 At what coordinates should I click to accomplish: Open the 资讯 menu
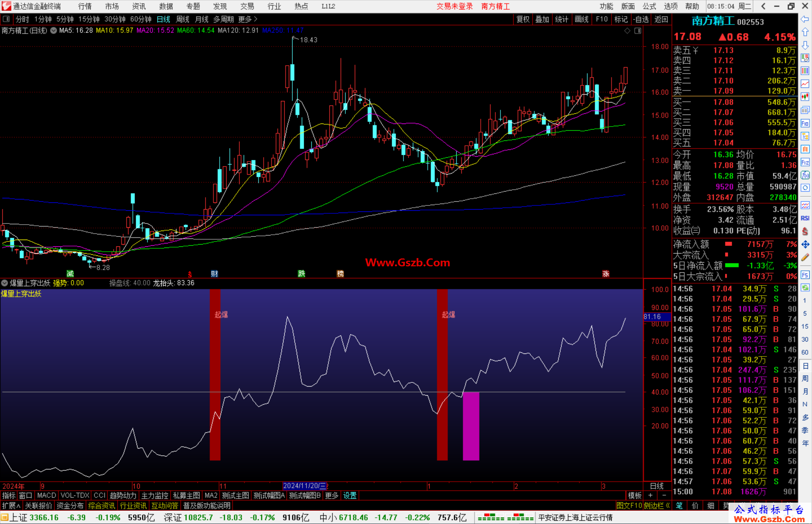(x=139, y=6)
